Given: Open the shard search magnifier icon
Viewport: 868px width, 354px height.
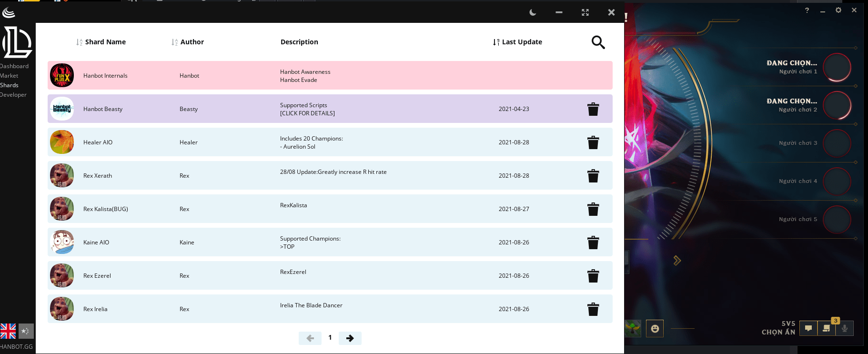Looking at the screenshot, I should pyautogui.click(x=598, y=42).
